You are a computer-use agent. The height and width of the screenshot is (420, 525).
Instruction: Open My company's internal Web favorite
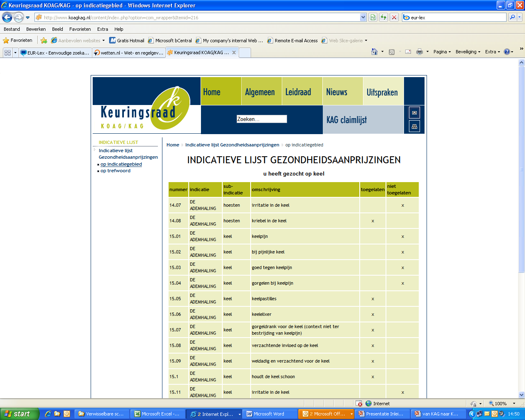[229, 41]
